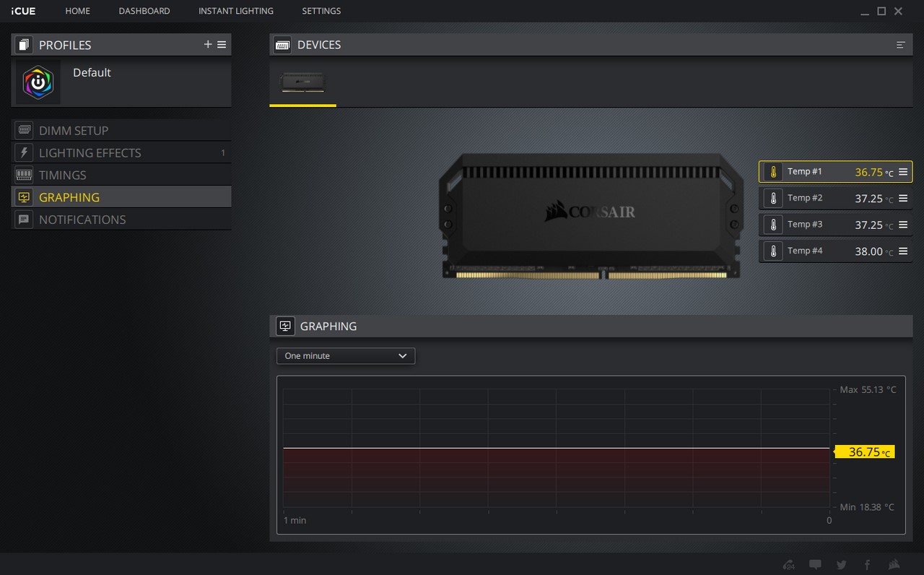Open the feedback chat bubble icon
This screenshot has width=924, height=575.
click(x=815, y=565)
